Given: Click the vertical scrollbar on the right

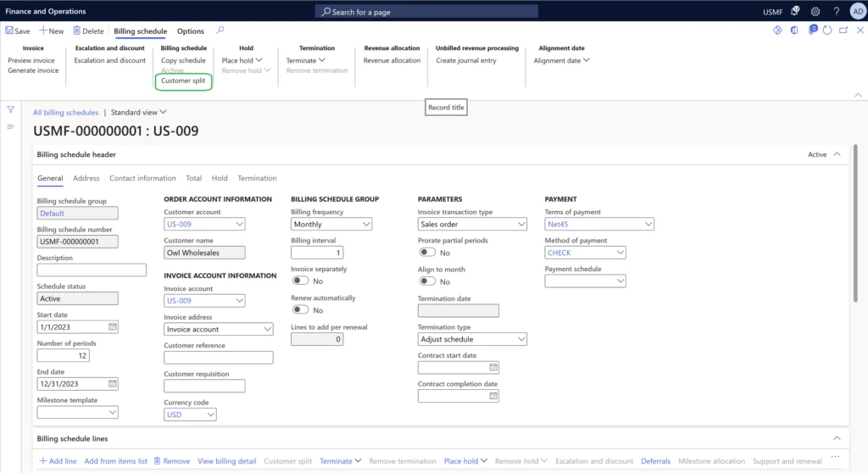Looking at the screenshot, I should click(855, 223).
